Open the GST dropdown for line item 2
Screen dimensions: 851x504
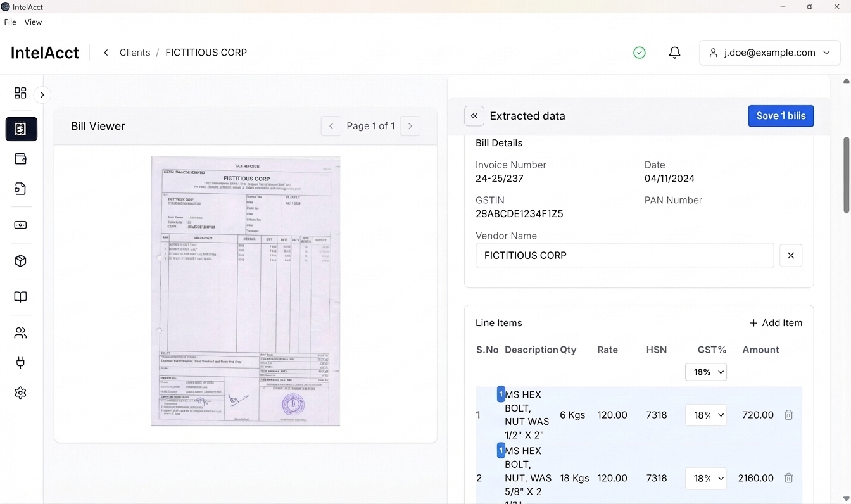[705, 479]
